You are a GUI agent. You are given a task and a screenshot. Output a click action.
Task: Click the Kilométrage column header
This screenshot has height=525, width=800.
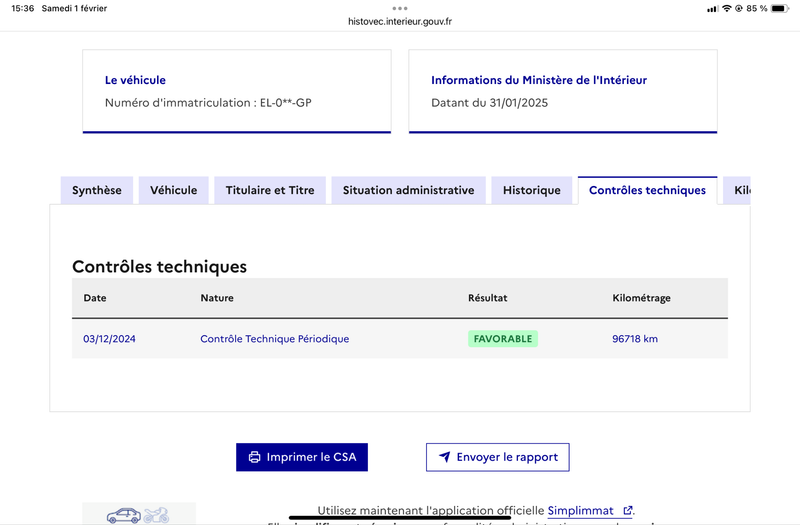coord(641,298)
